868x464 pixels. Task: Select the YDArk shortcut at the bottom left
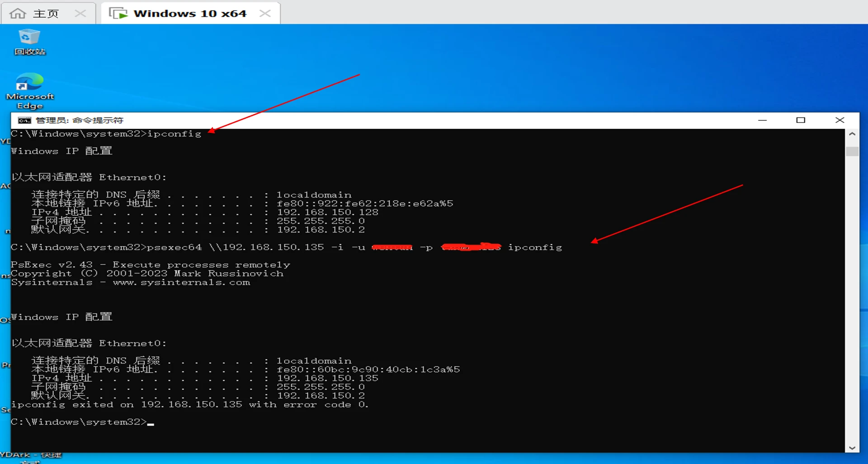click(x=30, y=455)
